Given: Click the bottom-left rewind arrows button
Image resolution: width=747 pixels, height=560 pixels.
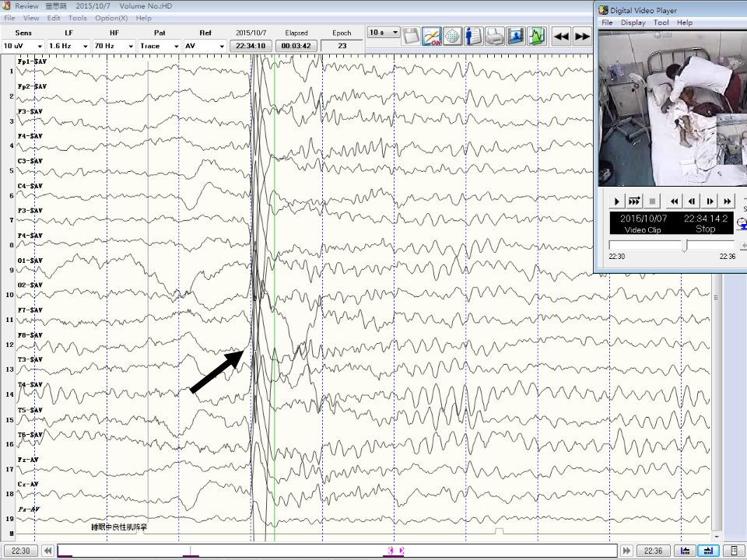Looking at the screenshot, I should click(x=47, y=551).
